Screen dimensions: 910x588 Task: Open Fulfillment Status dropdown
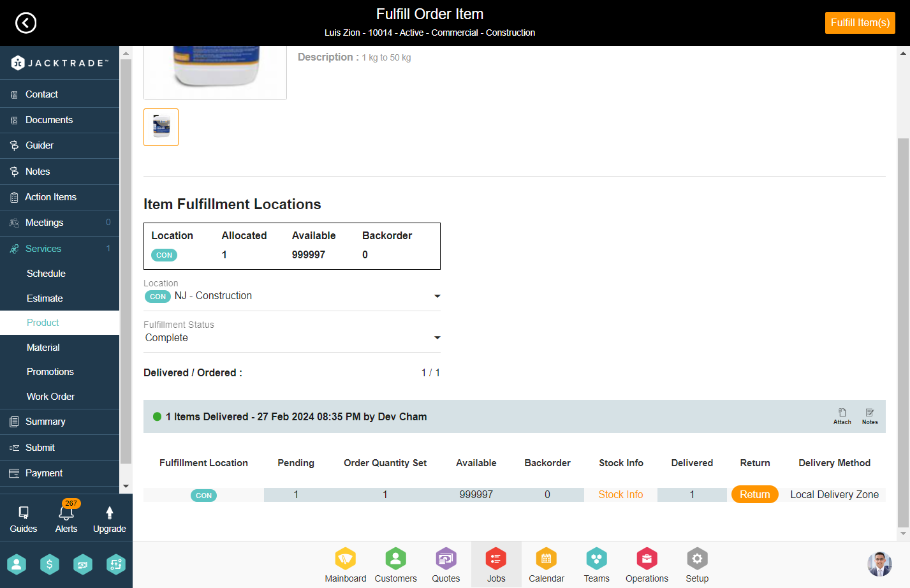coord(292,338)
